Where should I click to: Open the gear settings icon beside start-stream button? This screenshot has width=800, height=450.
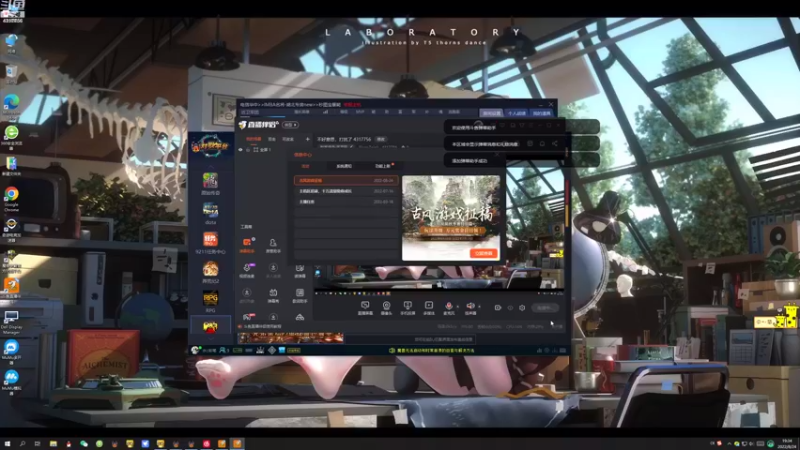pos(522,308)
